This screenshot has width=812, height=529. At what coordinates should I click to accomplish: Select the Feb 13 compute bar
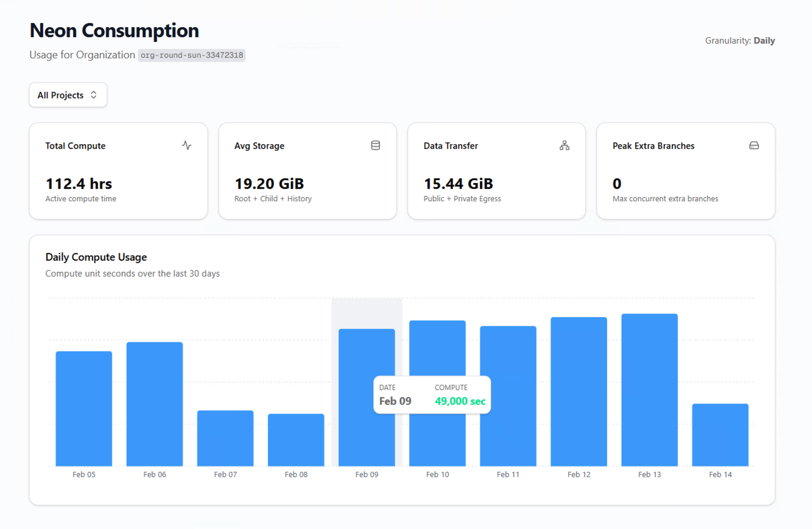pyautogui.click(x=649, y=390)
